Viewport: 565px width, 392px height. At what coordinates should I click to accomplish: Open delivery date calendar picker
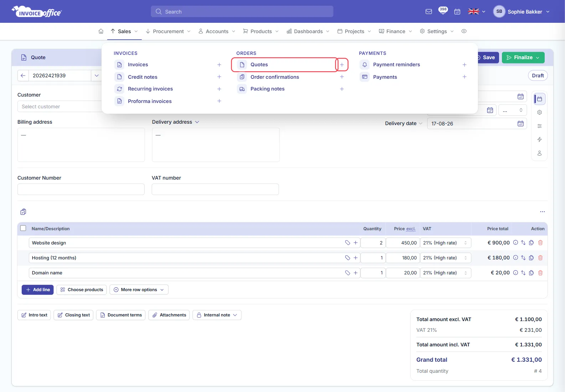click(x=520, y=124)
